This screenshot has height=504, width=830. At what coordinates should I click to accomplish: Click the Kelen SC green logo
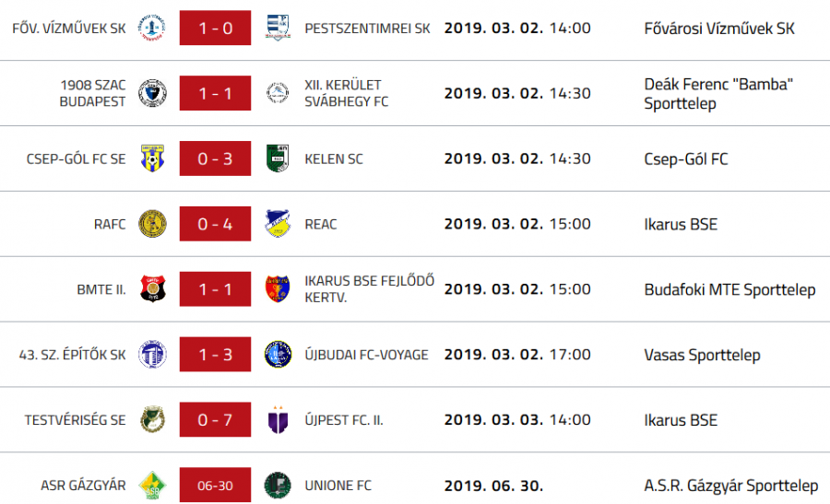point(278,158)
